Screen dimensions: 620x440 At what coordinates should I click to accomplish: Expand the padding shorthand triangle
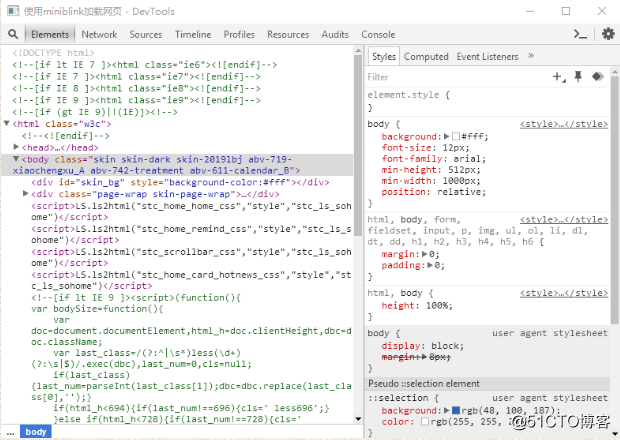[x=430, y=265]
